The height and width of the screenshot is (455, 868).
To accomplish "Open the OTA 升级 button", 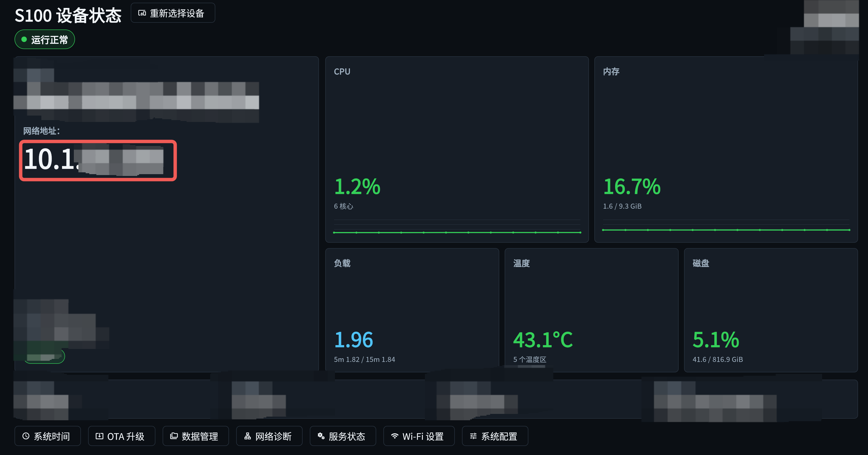I will click(x=122, y=436).
